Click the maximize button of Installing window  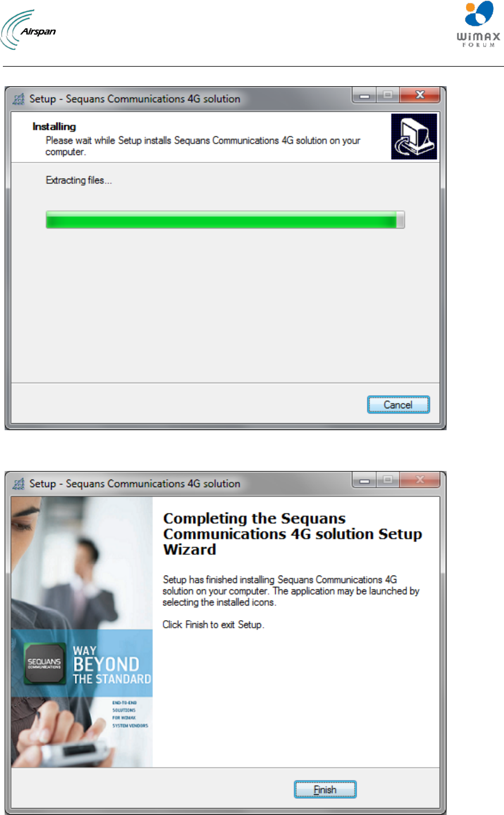[388, 95]
